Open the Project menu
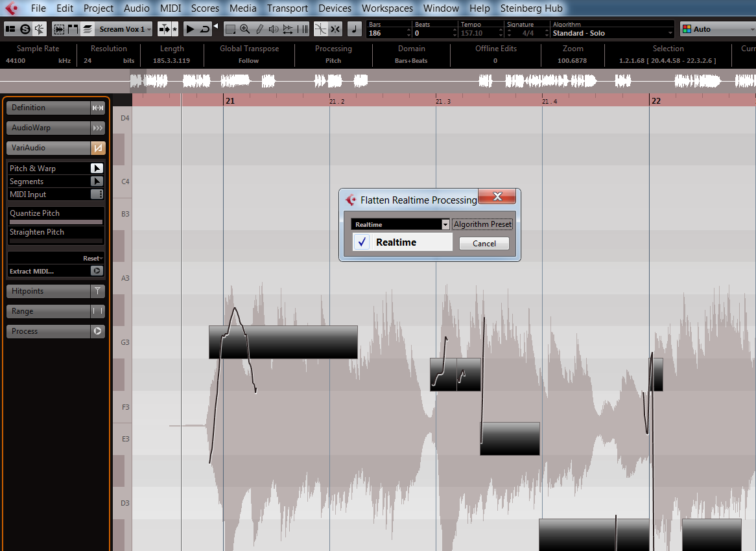 click(x=99, y=8)
